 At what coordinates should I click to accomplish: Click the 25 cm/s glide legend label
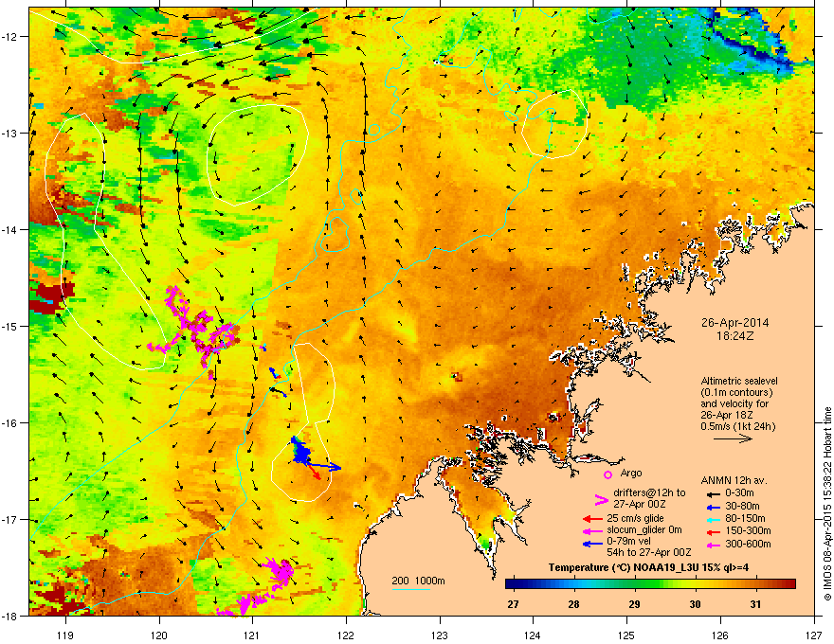click(636, 518)
